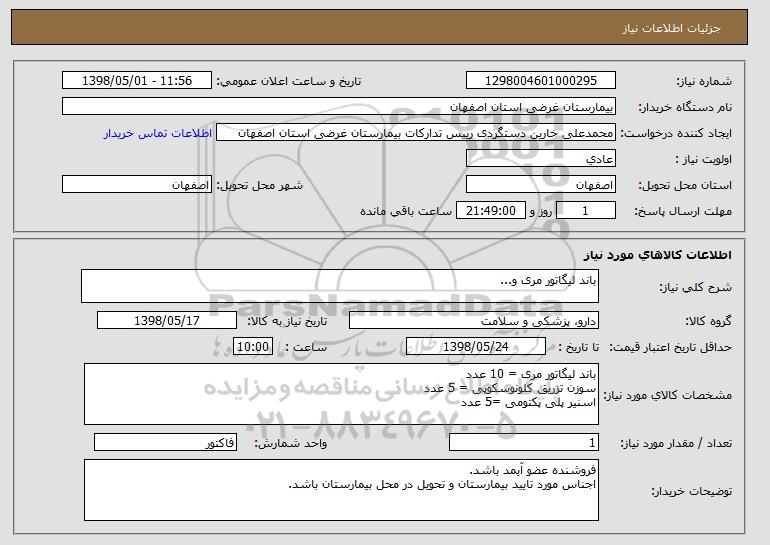Image resolution: width=770 pixels, height=545 pixels.
Task: Click the section heading اطلاعات کالاهای مورد نیاز
Action: point(658,255)
